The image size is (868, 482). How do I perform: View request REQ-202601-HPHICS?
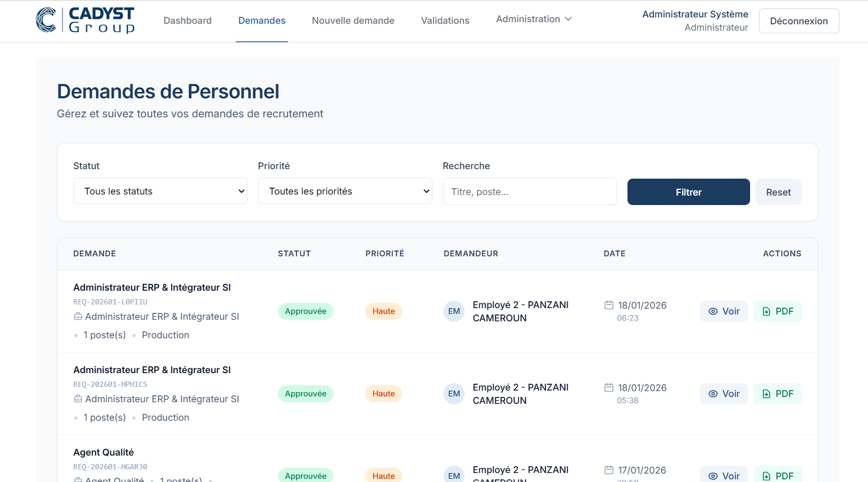724,394
